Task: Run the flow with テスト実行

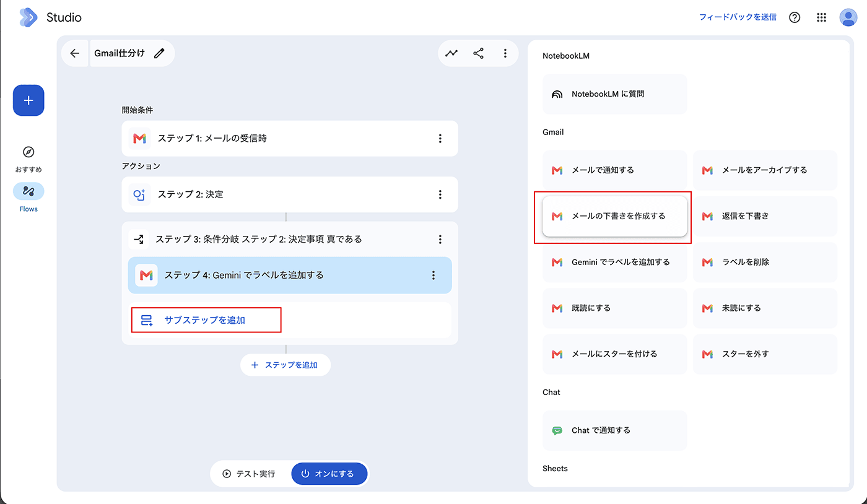Action: pyautogui.click(x=249, y=474)
